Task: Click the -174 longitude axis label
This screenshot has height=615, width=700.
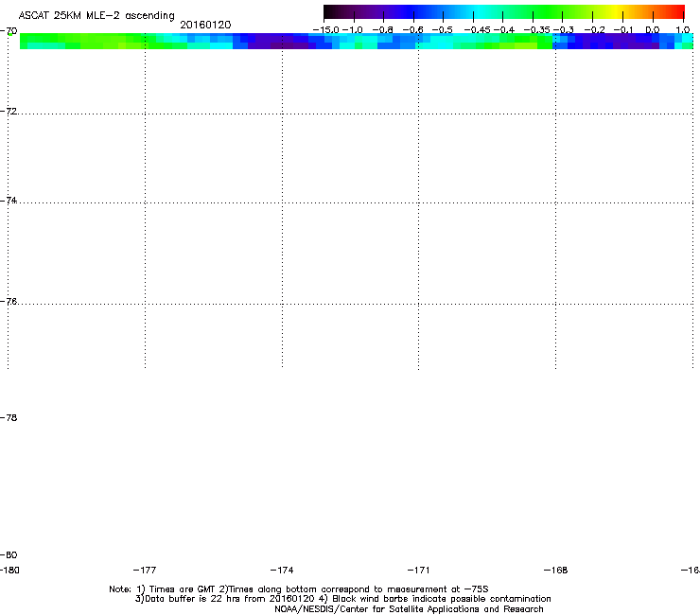Action: (x=282, y=570)
